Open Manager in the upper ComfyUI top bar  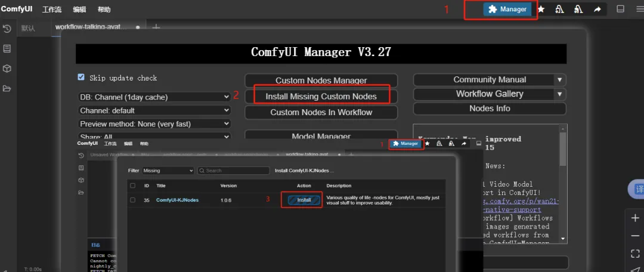pyautogui.click(x=507, y=9)
